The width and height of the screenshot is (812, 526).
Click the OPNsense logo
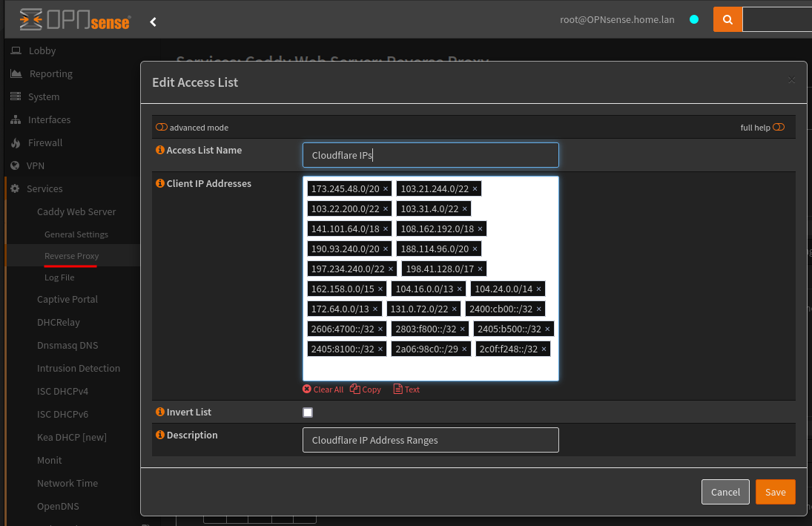pyautogui.click(x=75, y=20)
